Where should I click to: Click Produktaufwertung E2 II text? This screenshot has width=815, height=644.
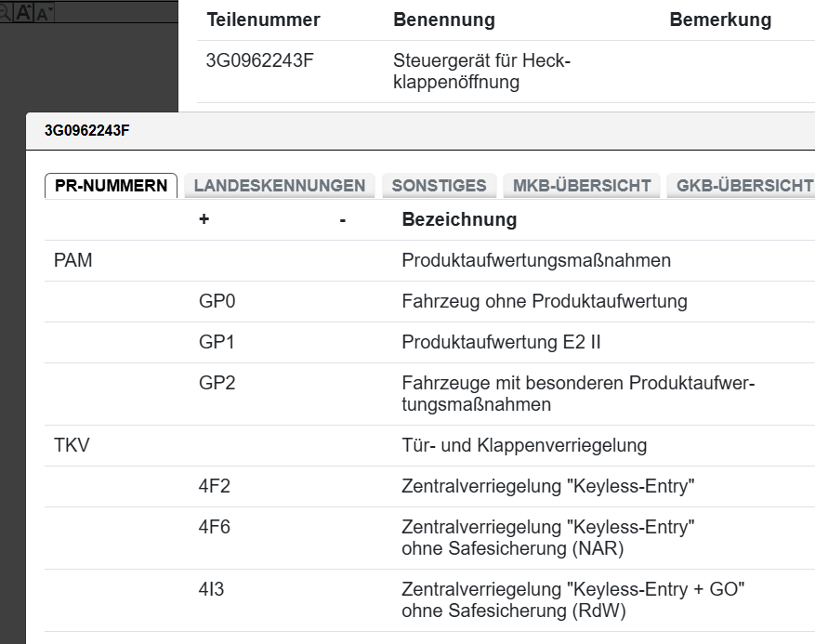click(x=501, y=342)
